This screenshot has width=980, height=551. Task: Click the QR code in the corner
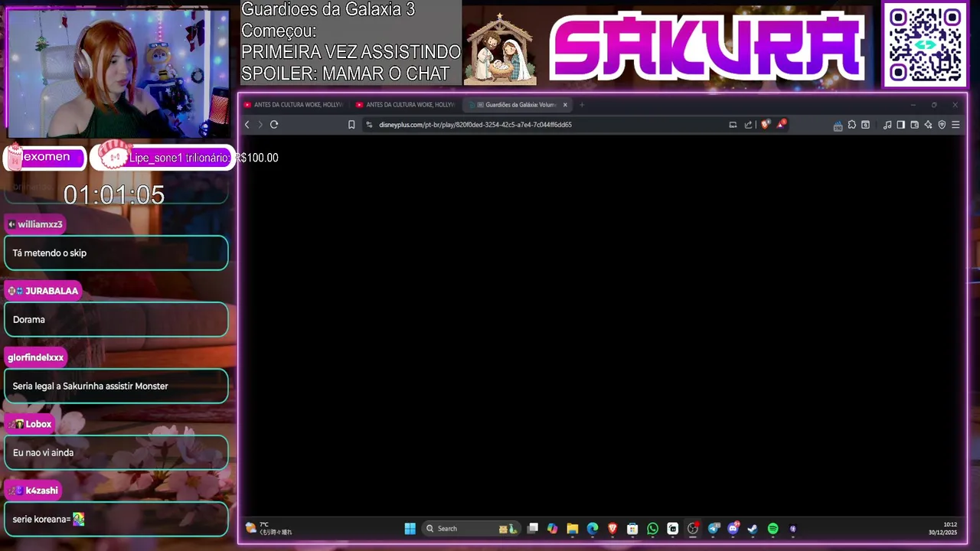pos(925,45)
